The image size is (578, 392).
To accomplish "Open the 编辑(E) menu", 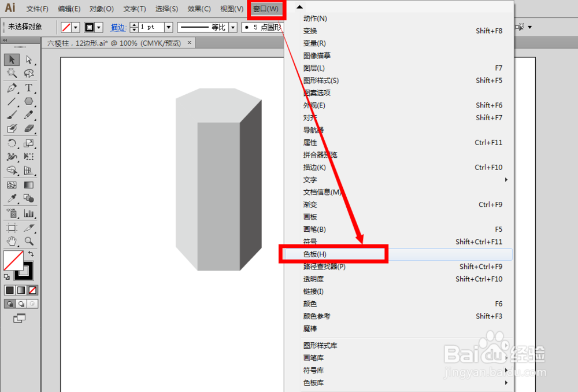I will tap(69, 9).
